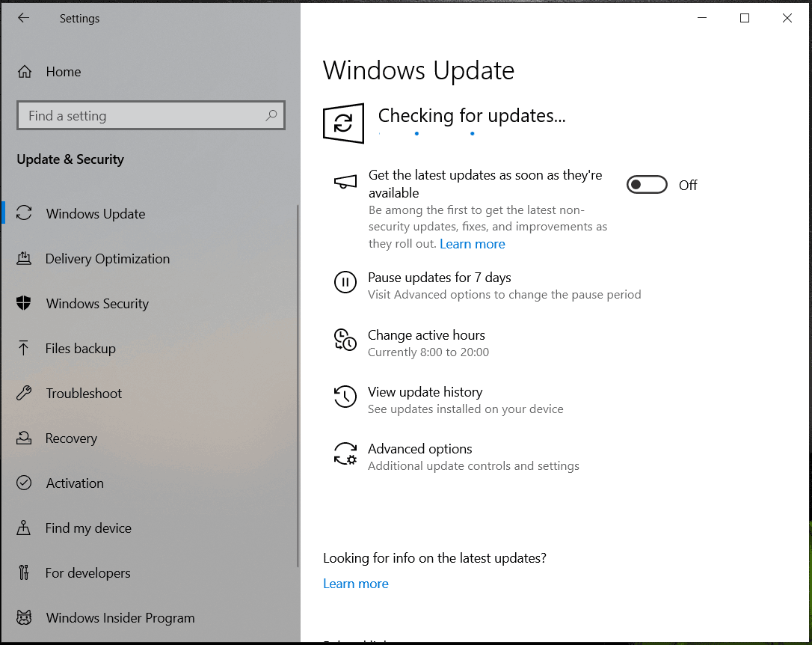Open the Troubleshoot section
This screenshot has width=812, height=645.
coord(84,393)
